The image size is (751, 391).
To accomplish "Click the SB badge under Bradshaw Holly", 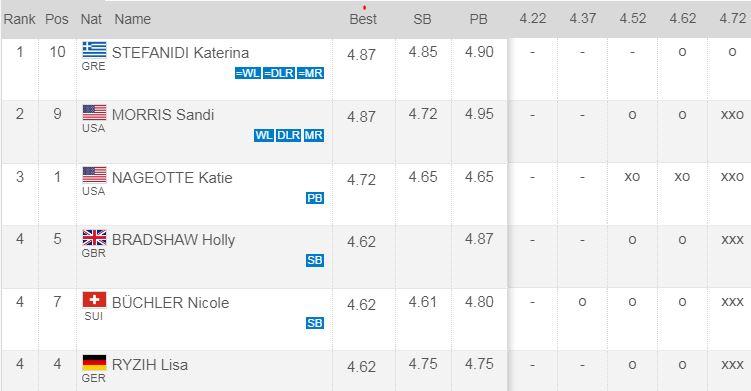I will click(315, 260).
